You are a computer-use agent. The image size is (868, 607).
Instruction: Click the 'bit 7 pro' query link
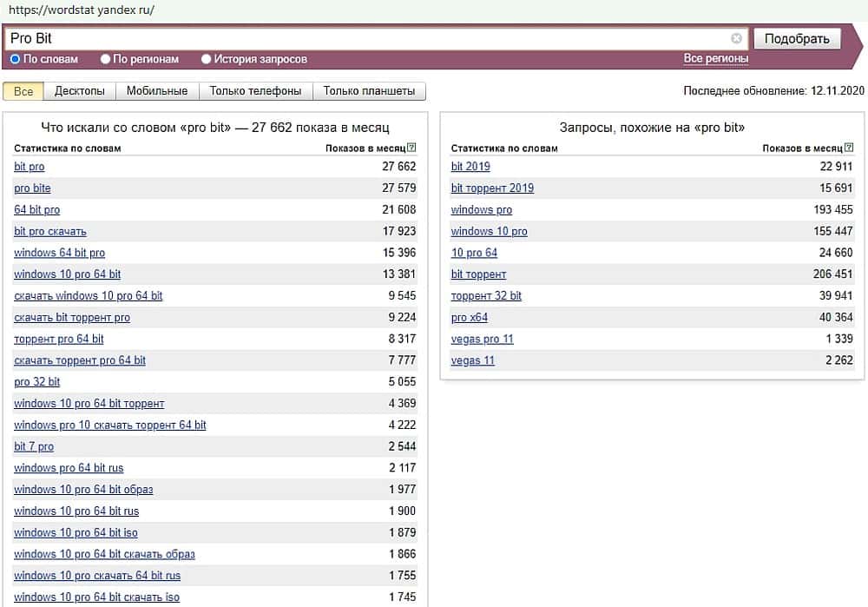(34, 446)
